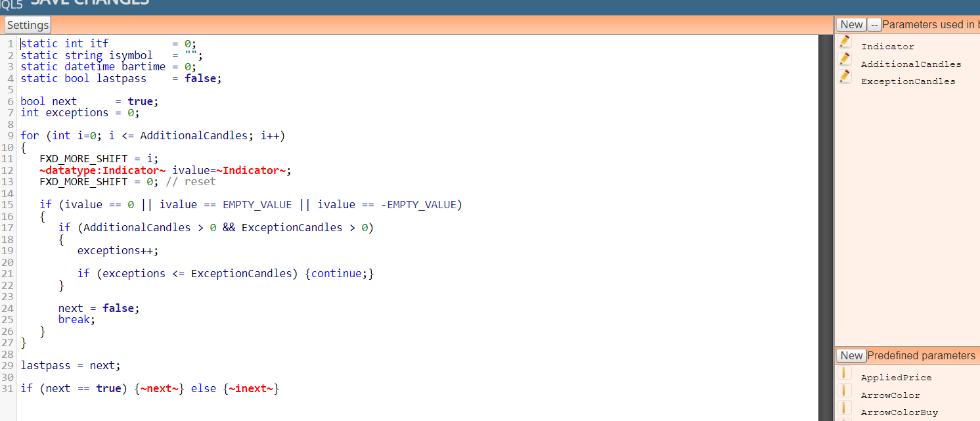Image resolution: width=980 pixels, height=421 pixels.
Task: Click the '--' button next to New
Action: click(874, 25)
